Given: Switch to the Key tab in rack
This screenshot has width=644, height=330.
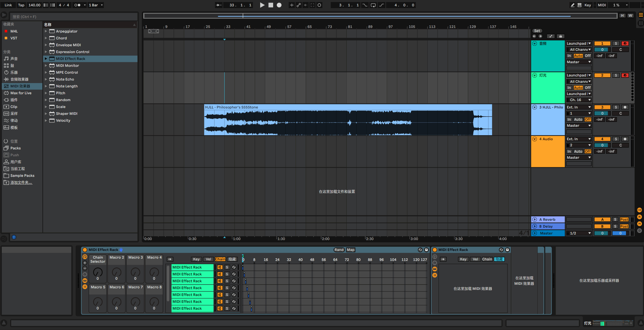Looking at the screenshot, I should 196,259.
